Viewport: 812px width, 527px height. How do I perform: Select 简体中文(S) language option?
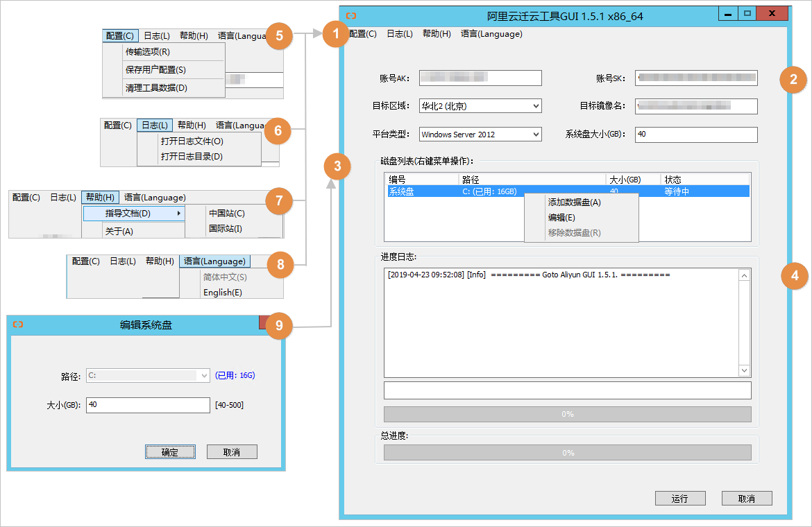[x=226, y=277]
